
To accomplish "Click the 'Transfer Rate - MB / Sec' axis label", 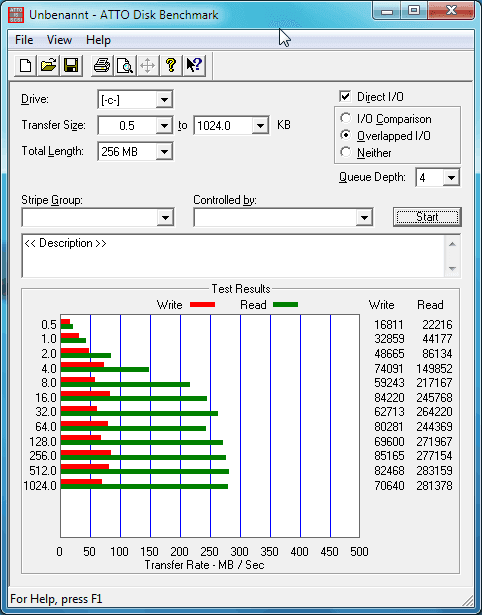I will point(205,565).
